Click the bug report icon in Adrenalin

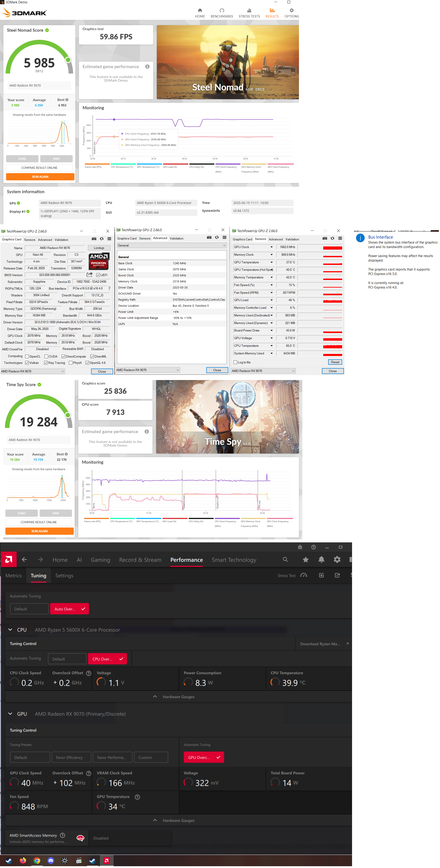(x=300, y=547)
